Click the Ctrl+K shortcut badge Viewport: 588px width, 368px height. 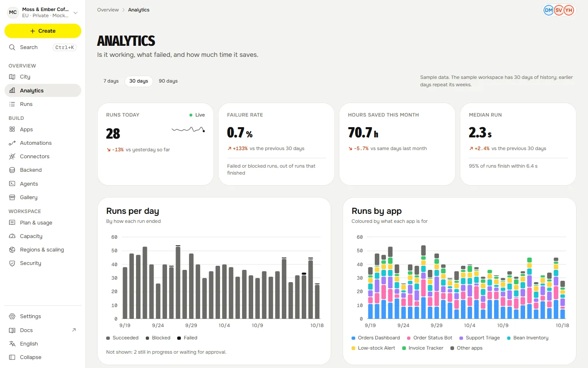(x=65, y=47)
